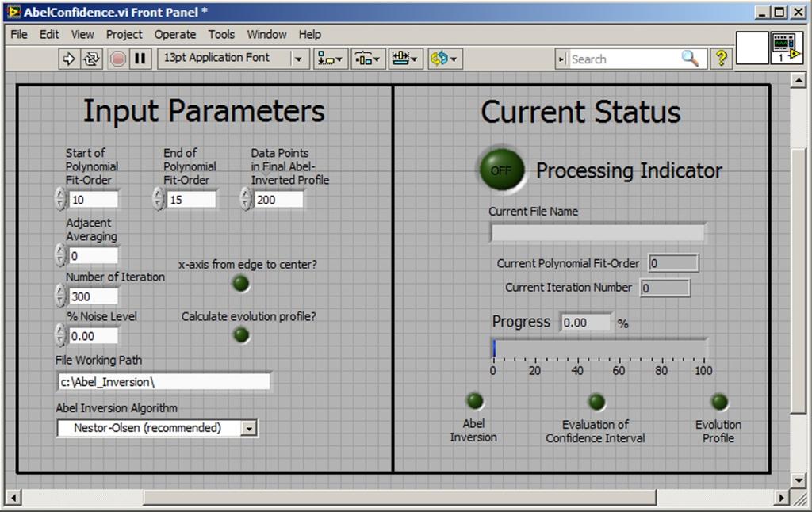Image resolution: width=812 pixels, height=512 pixels.
Task: Click the LabVIEW icon in the title bar
Action: pos(13,11)
